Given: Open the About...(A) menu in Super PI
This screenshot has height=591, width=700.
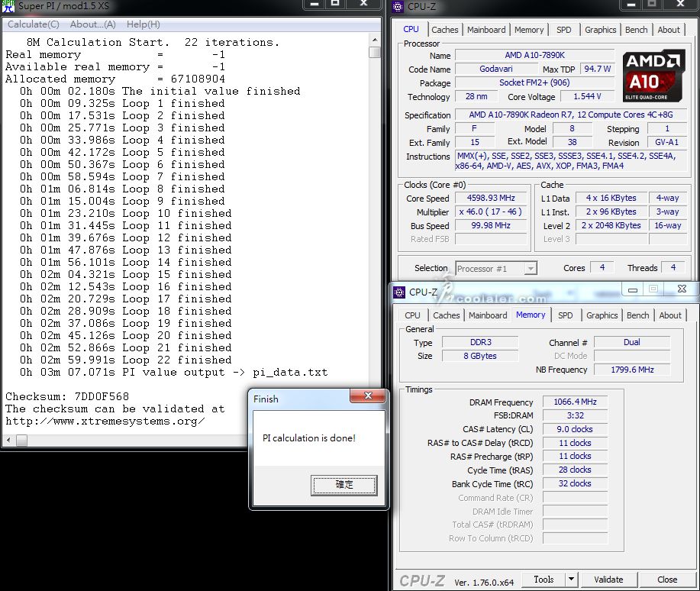Looking at the screenshot, I should pos(92,24).
